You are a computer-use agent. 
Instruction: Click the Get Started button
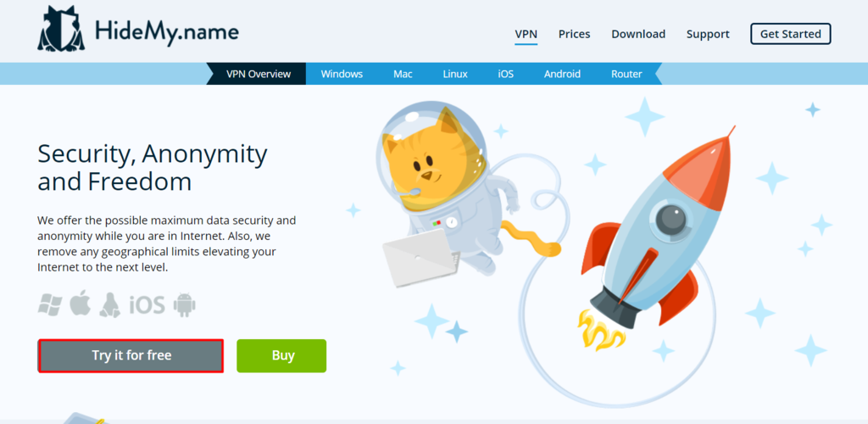coord(791,34)
